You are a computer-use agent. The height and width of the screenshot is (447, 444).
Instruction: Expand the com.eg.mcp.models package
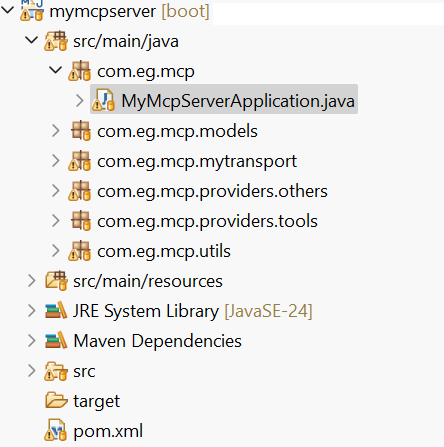tap(56, 131)
